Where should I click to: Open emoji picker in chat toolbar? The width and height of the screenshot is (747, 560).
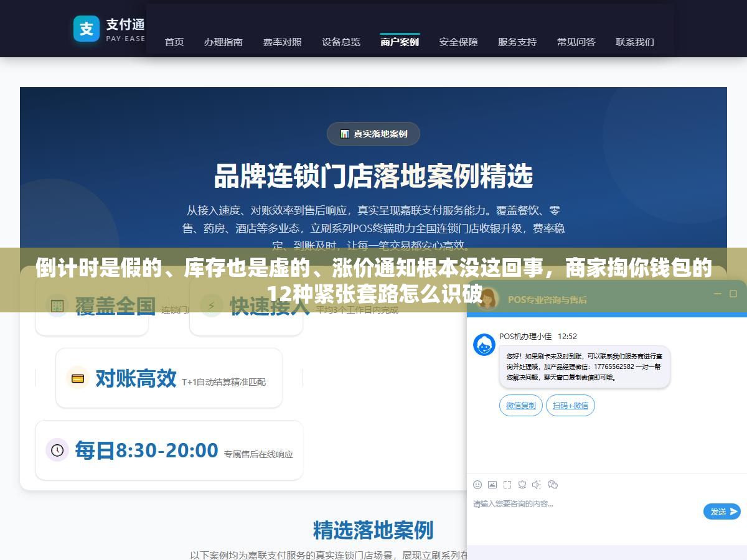[x=477, y=485]
